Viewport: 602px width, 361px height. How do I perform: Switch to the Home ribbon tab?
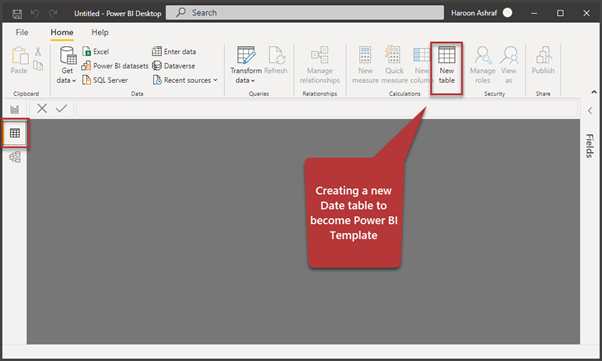click(x=62, y=32)
